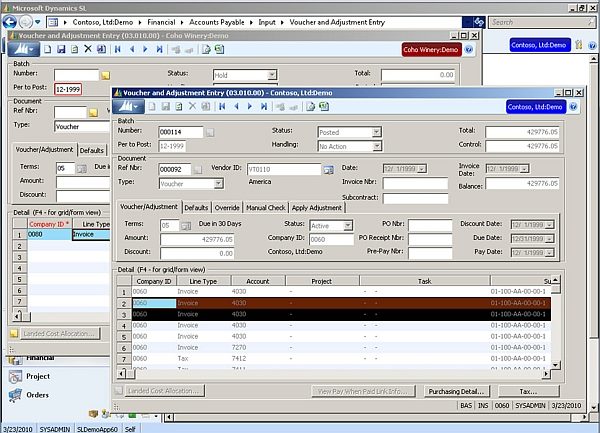Click the Contoso, Ltd:Demo blue company badge
This screenshot has width=600, height=433.
pyautogui.click(x=538, y=107)
